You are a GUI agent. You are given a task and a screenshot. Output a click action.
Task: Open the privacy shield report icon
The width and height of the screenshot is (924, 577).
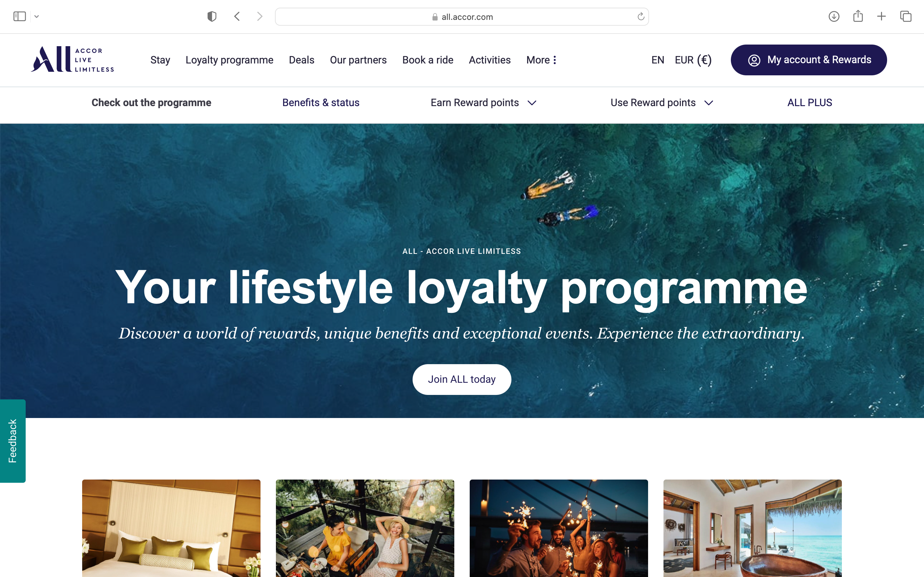tap(212, 16)
